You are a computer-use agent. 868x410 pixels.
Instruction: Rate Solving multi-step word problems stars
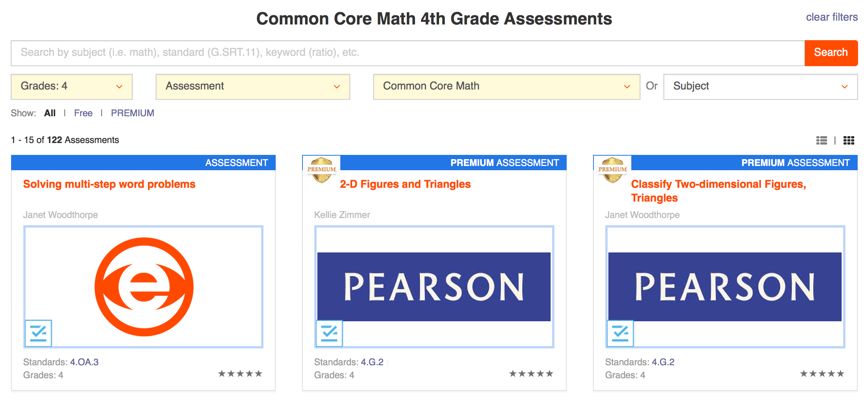(x=240, y=374)
